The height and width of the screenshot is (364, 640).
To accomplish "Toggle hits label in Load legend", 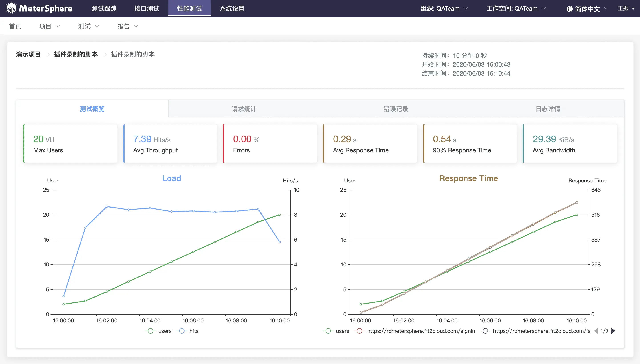I will [x=194, y=331].
